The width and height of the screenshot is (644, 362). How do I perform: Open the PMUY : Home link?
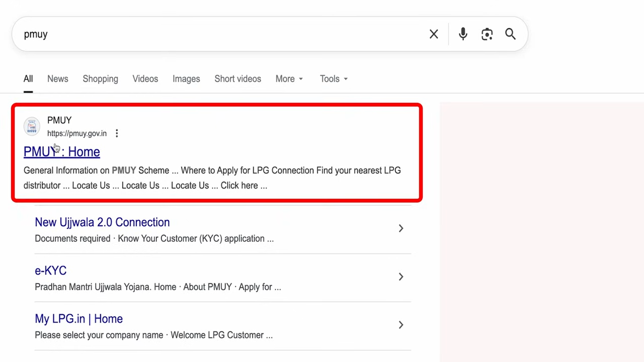click(x=61, y=152)
